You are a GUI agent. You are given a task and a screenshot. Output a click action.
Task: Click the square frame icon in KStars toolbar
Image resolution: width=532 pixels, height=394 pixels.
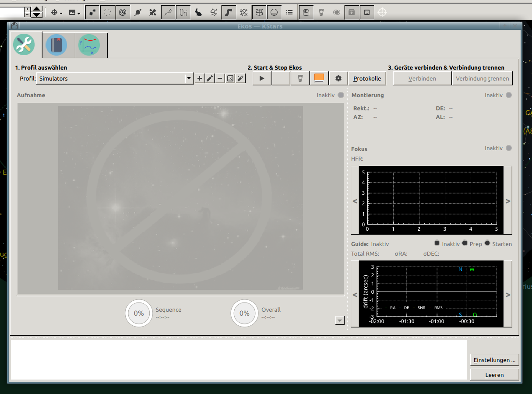367,12
